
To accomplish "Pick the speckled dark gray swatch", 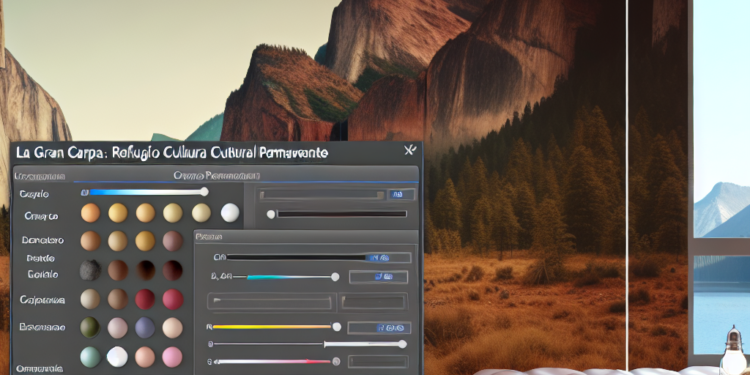I will coord(90,270).
